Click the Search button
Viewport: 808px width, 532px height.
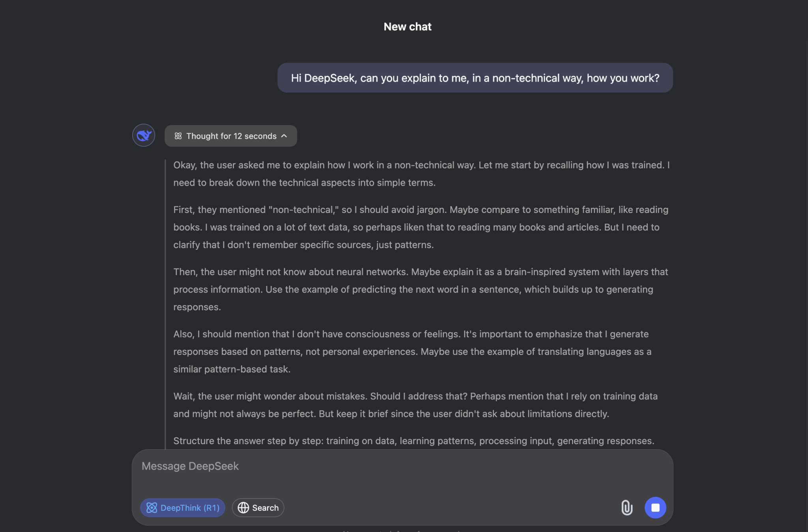tap(258, 508)
